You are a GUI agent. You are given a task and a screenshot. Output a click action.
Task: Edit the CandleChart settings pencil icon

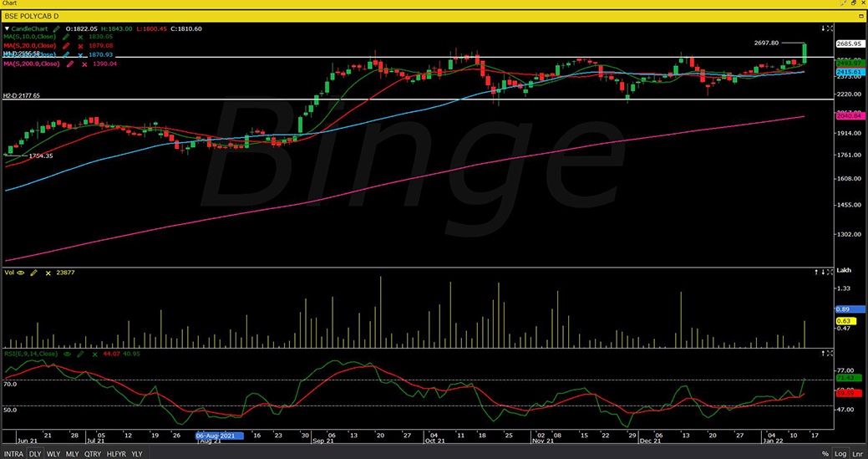pyautogui.click(x=57, y=28)
